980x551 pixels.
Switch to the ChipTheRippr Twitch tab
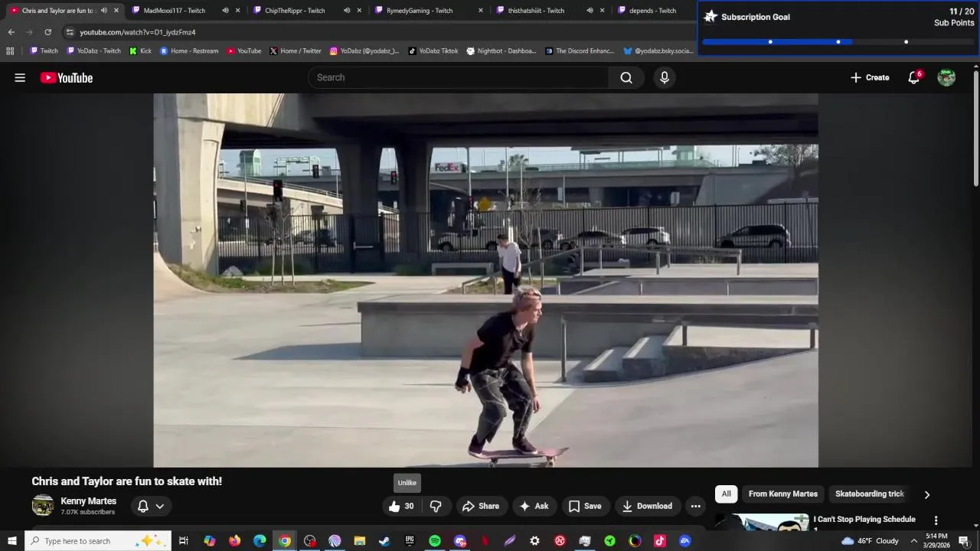tap(295, 11)
